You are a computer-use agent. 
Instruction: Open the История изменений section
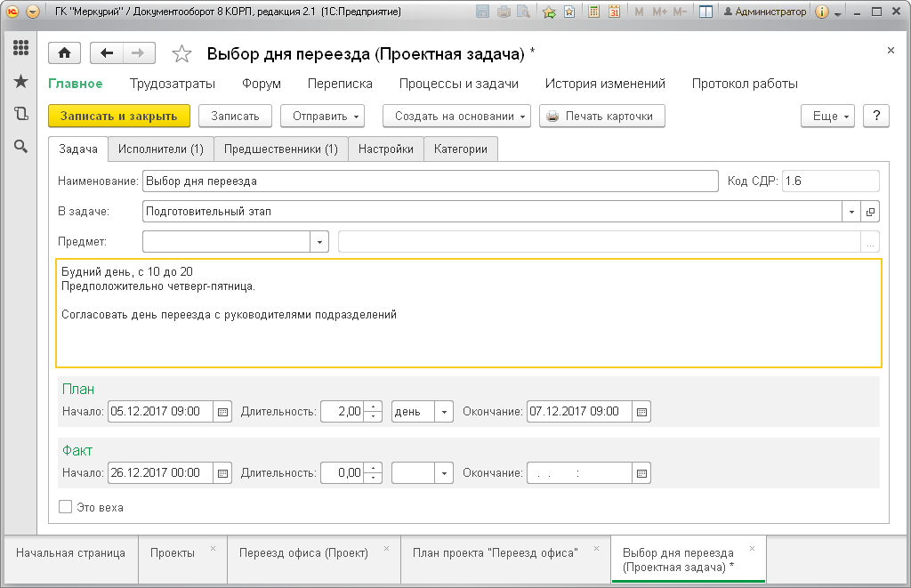click(x=605, y=84)
